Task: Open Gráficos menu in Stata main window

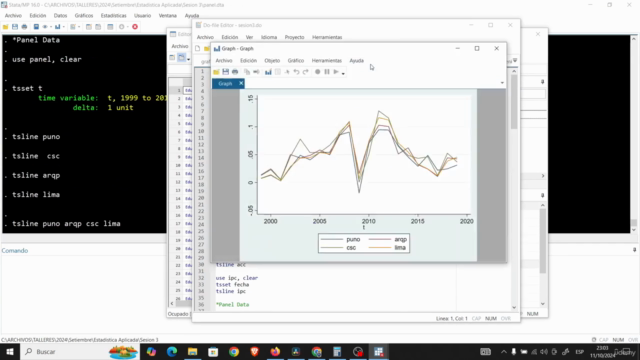Action: click(x=84, y=16)
